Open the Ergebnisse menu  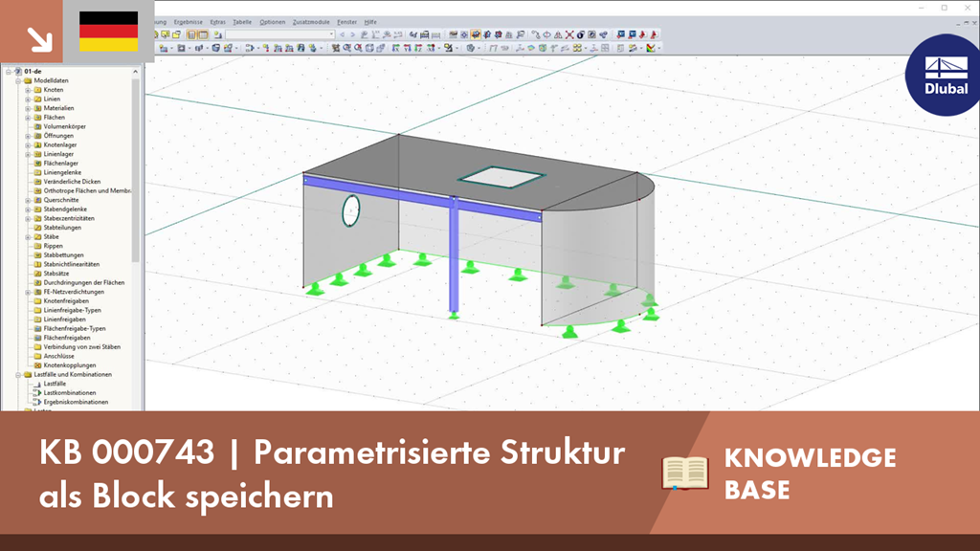pyautogui.click(x=188, y=22)
